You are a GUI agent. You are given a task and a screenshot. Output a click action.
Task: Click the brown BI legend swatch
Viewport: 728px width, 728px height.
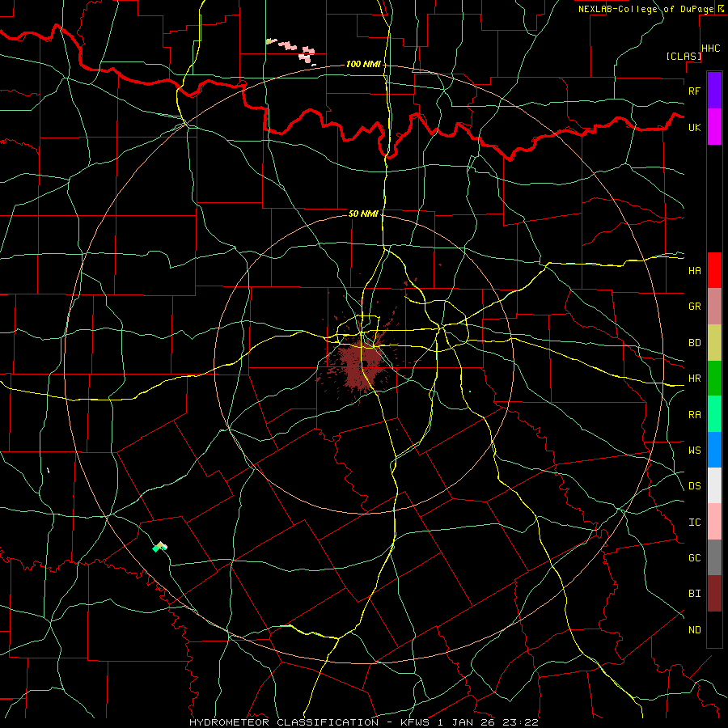tap(714, 594)
